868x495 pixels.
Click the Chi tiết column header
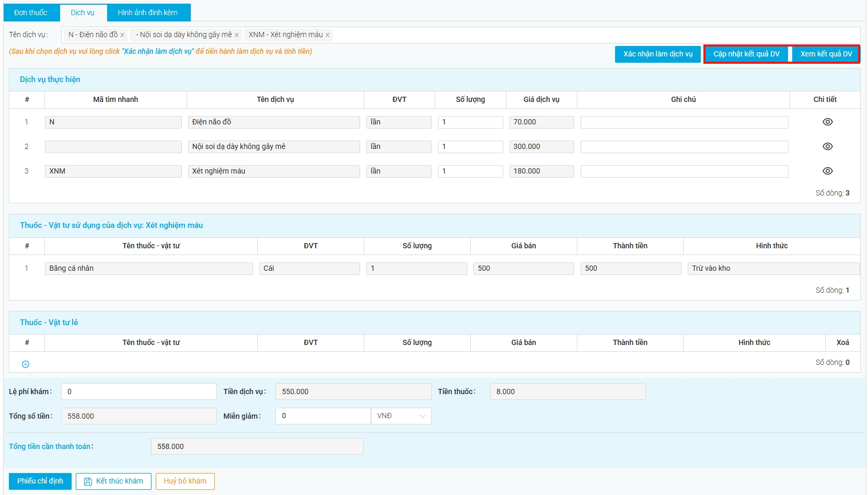[825, 99]
